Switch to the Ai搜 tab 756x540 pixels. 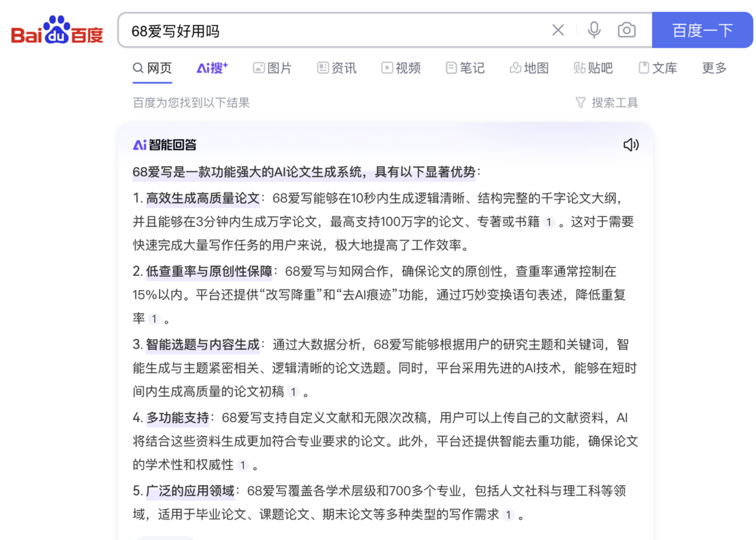point(212,68)
